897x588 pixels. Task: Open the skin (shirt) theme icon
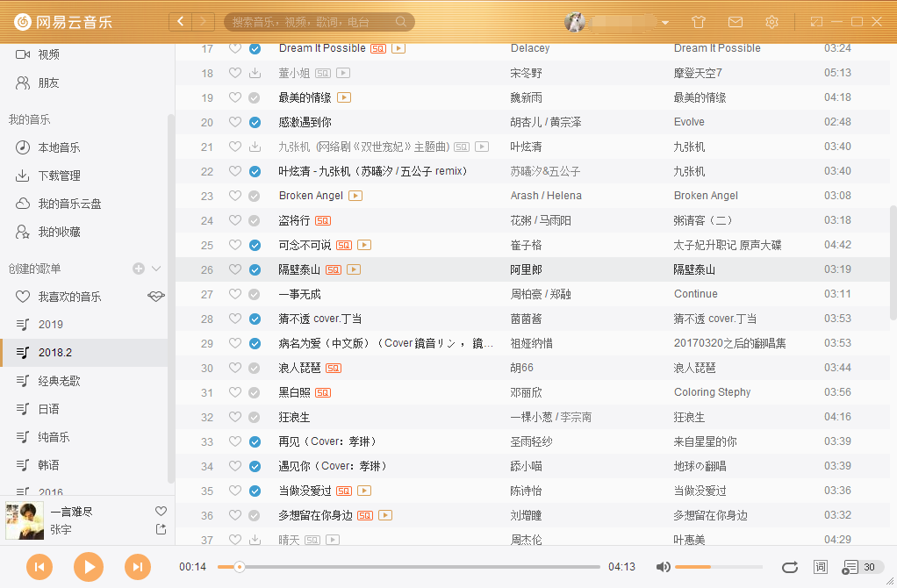[699, 22]
